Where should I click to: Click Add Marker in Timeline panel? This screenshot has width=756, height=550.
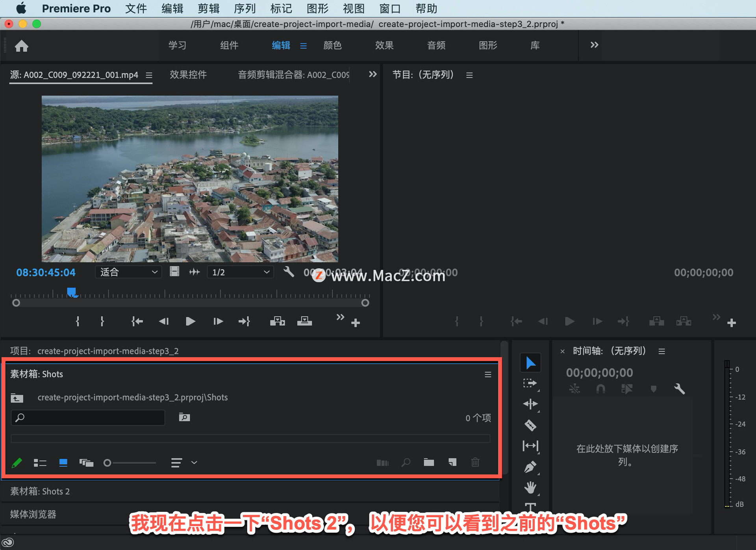(654, 389)
